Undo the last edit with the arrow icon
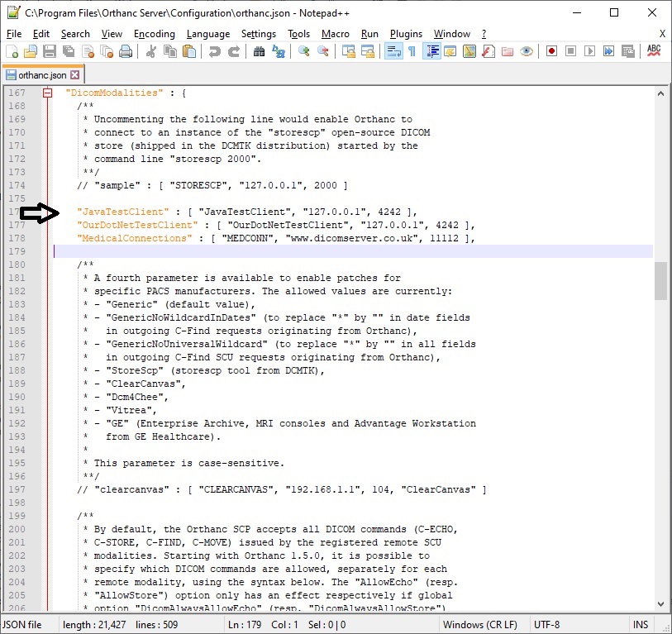This screenshot has width=672, height=634. [213, 50]
